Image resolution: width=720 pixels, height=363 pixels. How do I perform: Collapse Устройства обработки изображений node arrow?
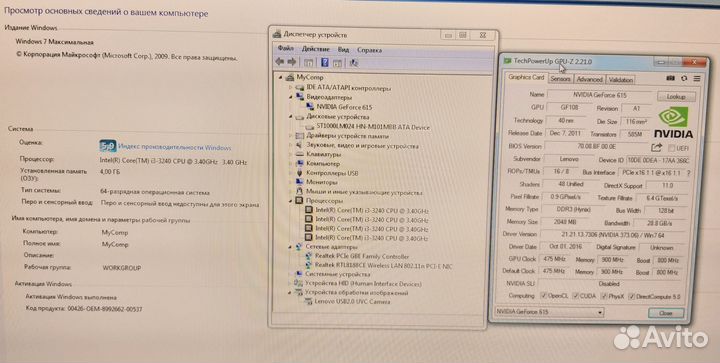pyautogui.click(x=290, y=292)
